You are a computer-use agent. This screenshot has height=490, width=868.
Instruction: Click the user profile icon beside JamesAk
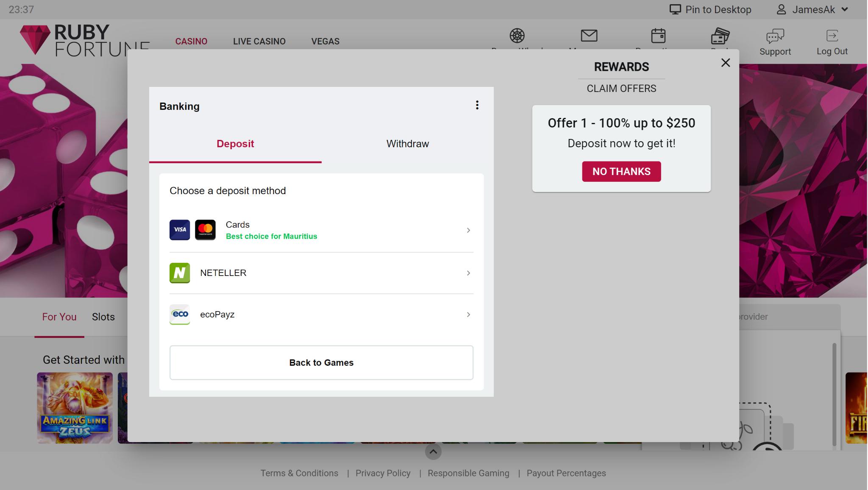781,9
